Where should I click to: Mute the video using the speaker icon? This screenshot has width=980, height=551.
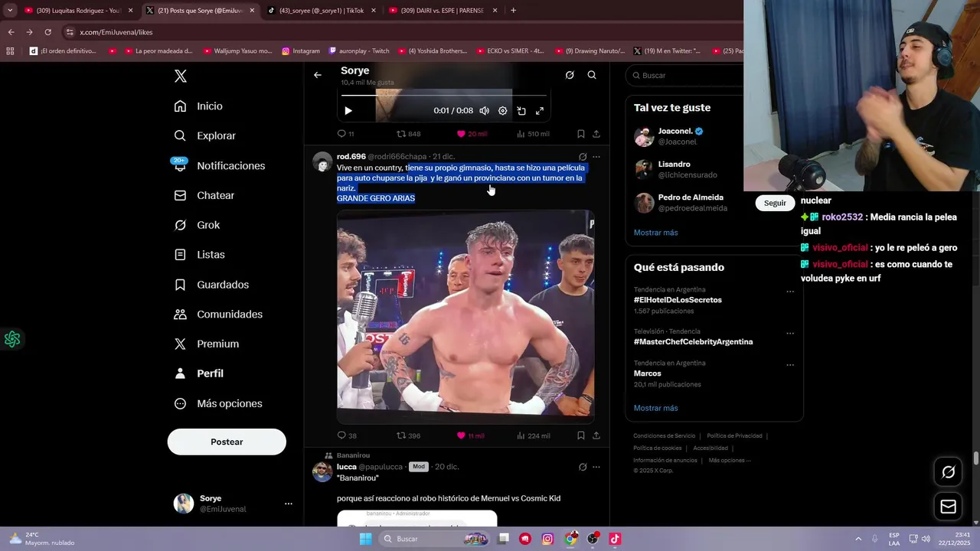coord(484,111)
